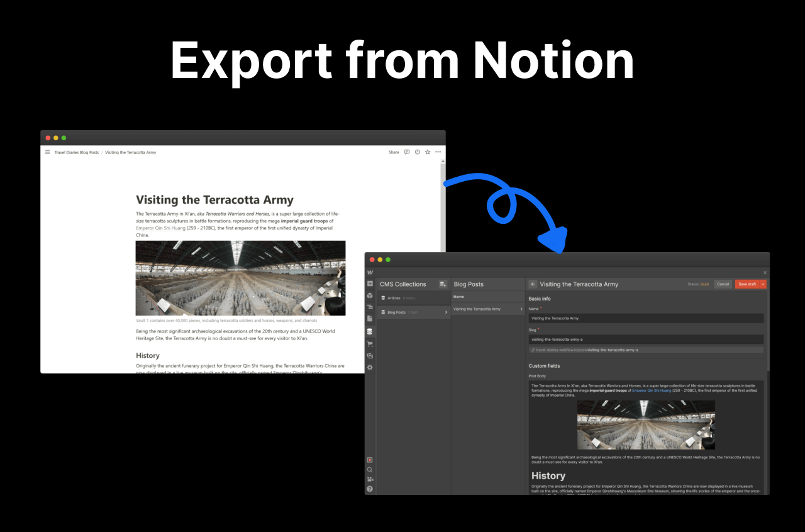Follow Emperor Qin Shi Huang link in Notion

tap(161, 228)
